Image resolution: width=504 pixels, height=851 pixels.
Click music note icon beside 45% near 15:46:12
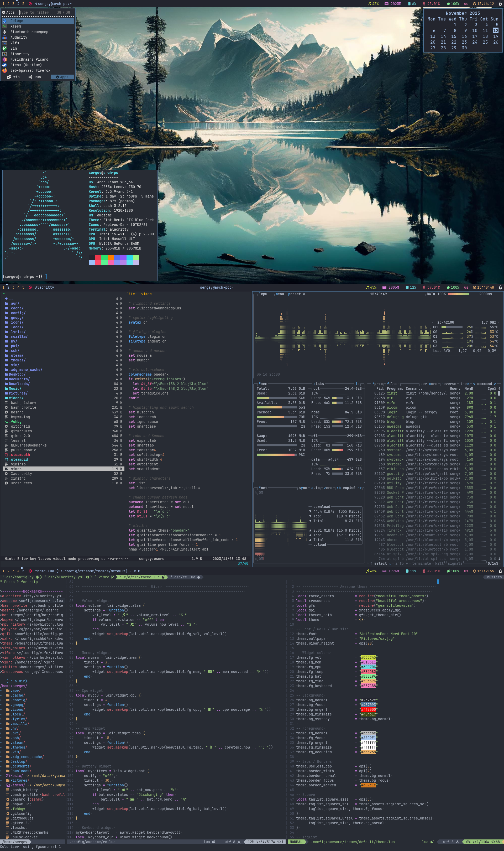[370, 4]
